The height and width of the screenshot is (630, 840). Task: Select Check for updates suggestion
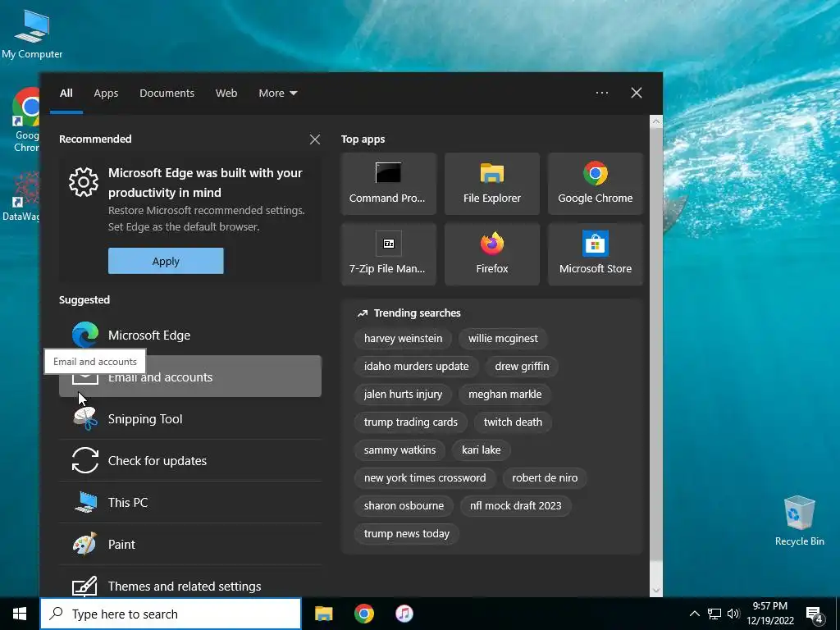tap(190, 460)
